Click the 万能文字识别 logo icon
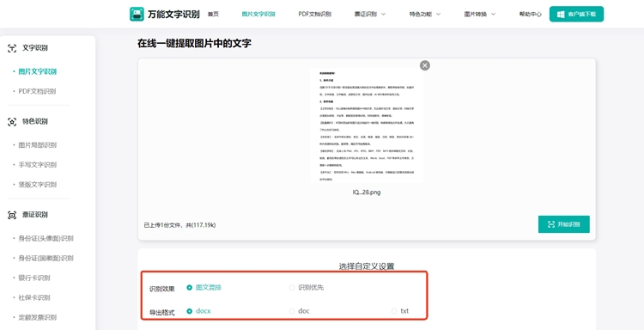 (x=137, y=14)
